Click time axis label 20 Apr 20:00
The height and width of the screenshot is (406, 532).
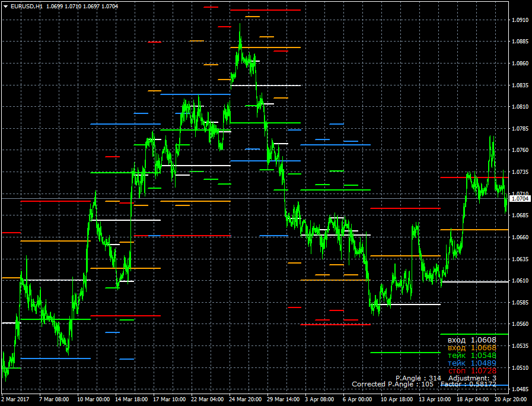pyautogui.click(x=511, y=399)
